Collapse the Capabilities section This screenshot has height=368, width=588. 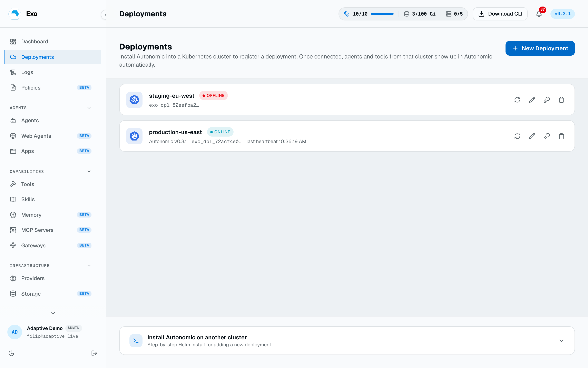coord(89,171)
